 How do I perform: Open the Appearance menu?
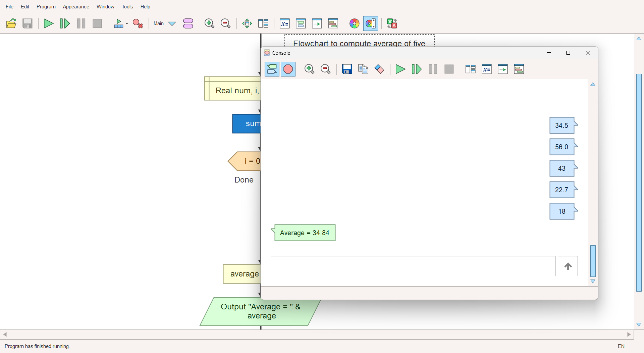click(x=76, y=7)
